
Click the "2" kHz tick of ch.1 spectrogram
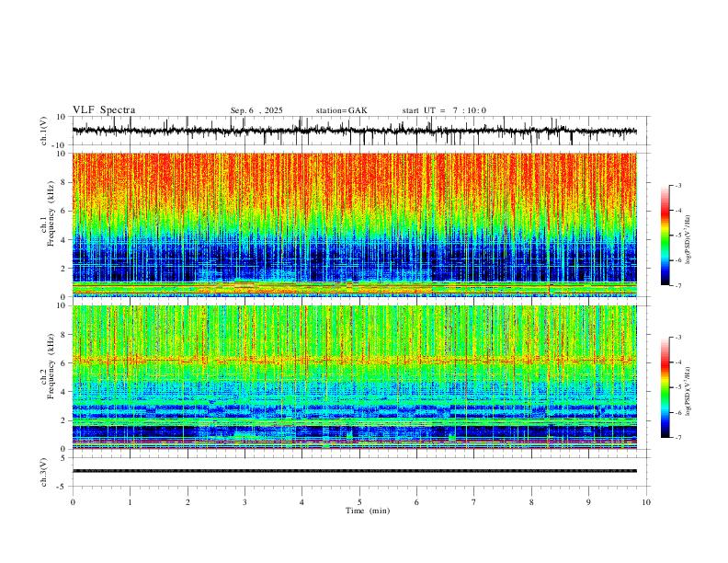tap(64, 269)
